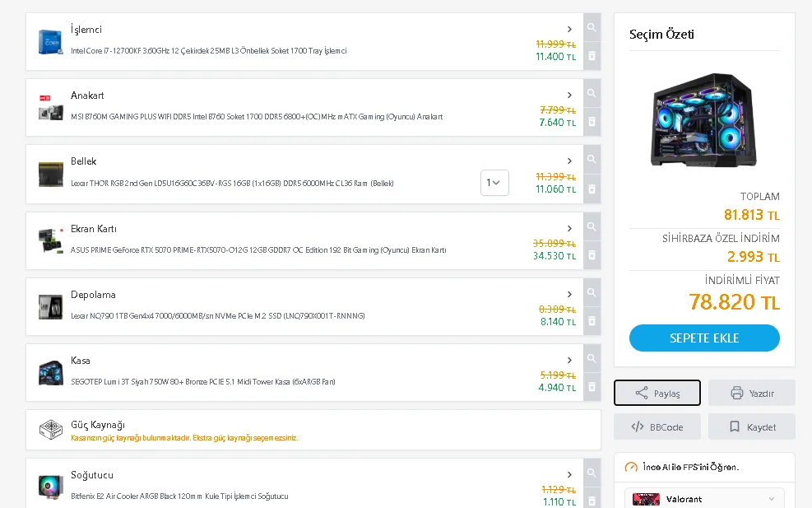Image resolution: width=812 pixels, height=508 pixels.
Task: Click the Bitfenix E2 Air Cooler product name
Action: (179, 496)
